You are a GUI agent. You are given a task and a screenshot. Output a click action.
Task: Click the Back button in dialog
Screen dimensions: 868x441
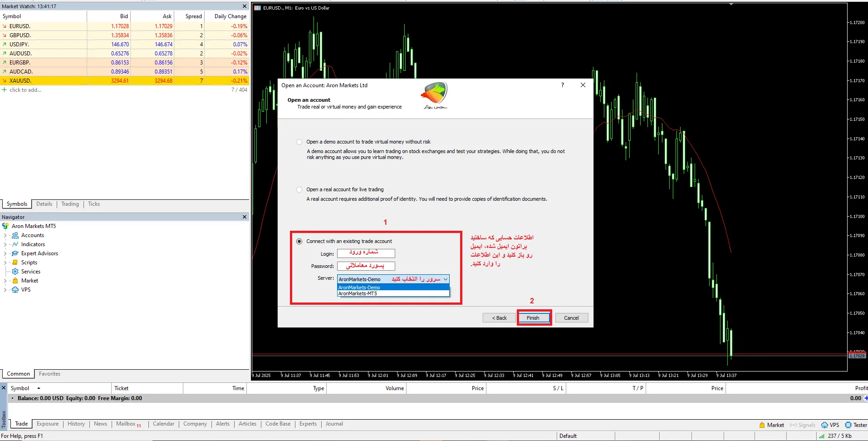[499, 318]
